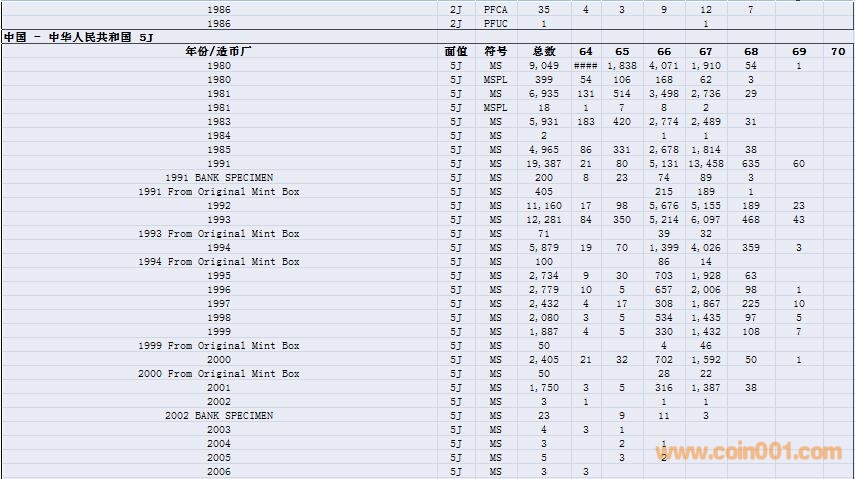Click the #### overflow cell in 1980 row

[585, 65]
